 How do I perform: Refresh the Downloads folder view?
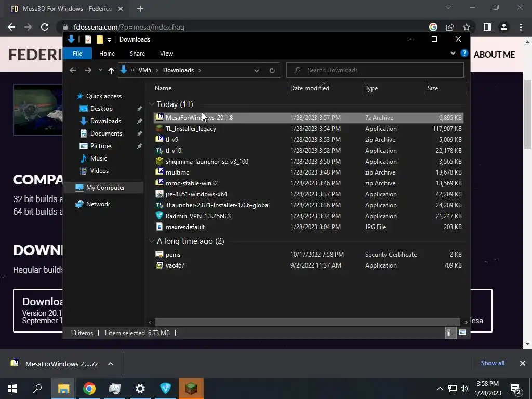click(272, 70)
